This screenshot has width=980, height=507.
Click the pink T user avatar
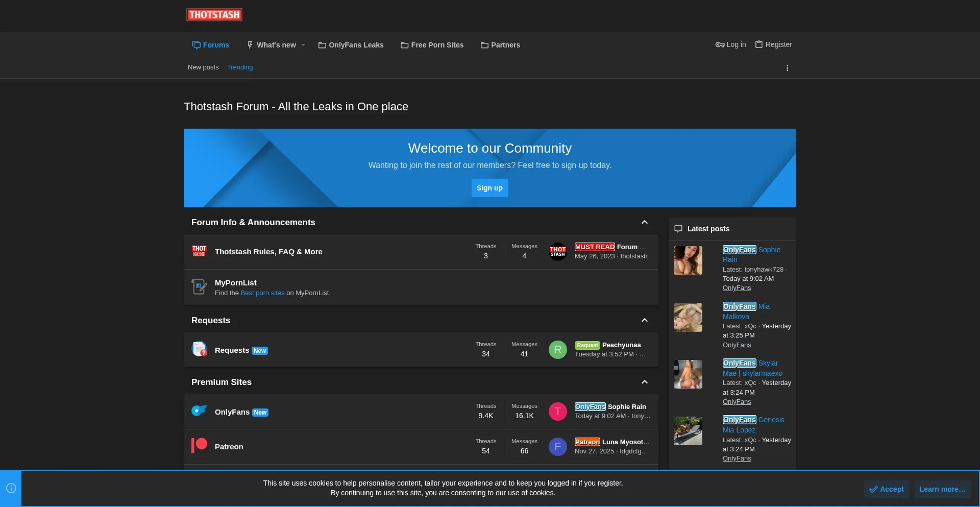click(558, 412)
